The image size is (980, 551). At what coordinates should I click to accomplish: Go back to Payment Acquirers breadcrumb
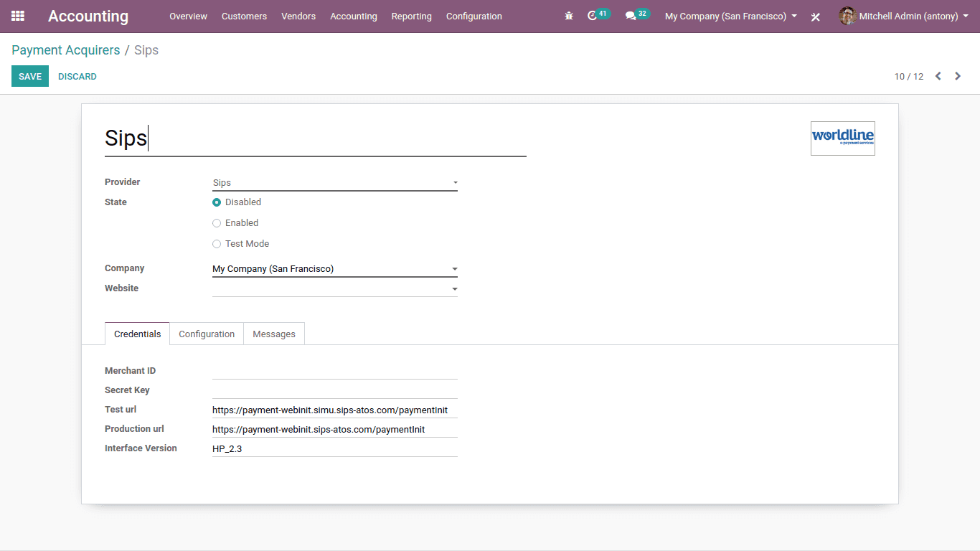tap(66, 50)
